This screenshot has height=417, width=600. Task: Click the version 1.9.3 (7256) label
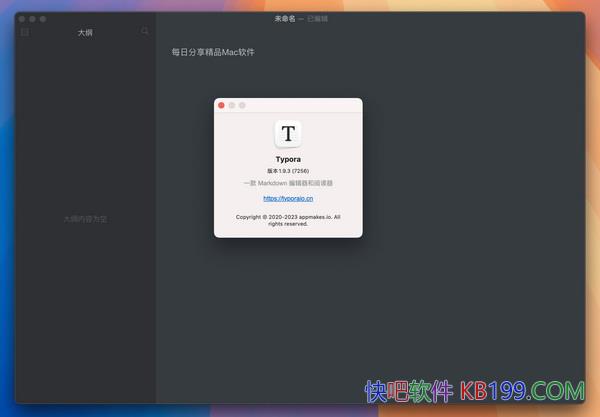point(288,172)
